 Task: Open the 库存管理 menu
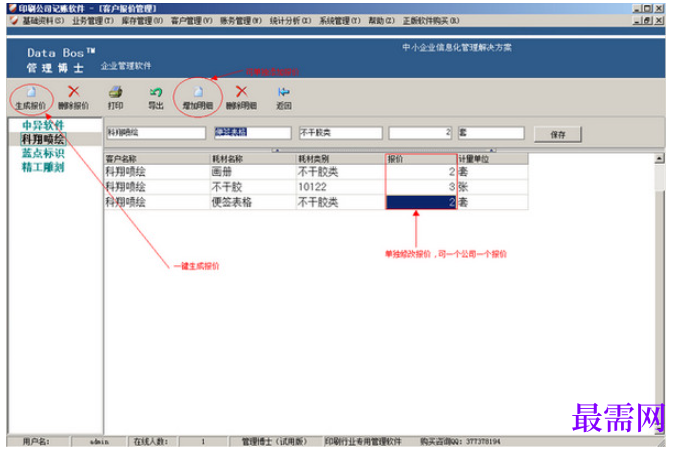pyautogui.click(x=142, y=21)
